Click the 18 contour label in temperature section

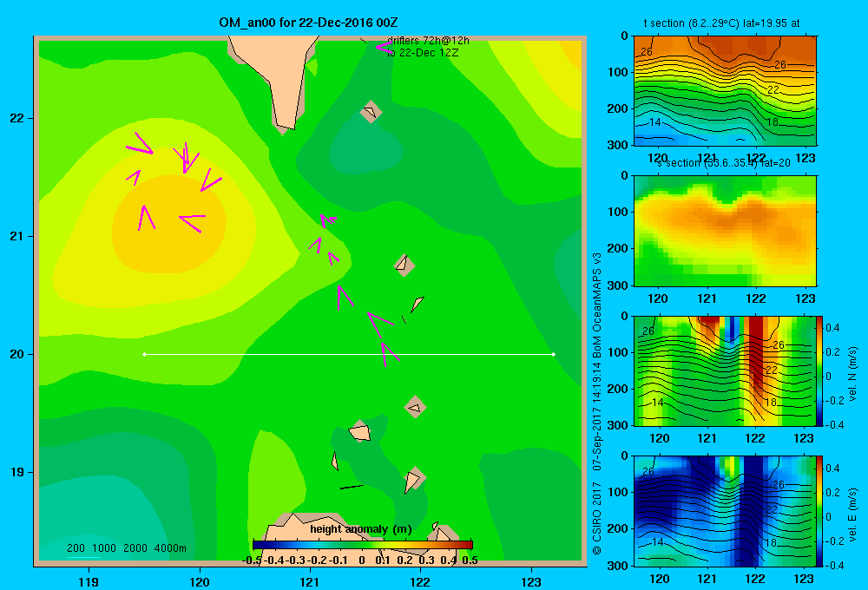point(772,121)
